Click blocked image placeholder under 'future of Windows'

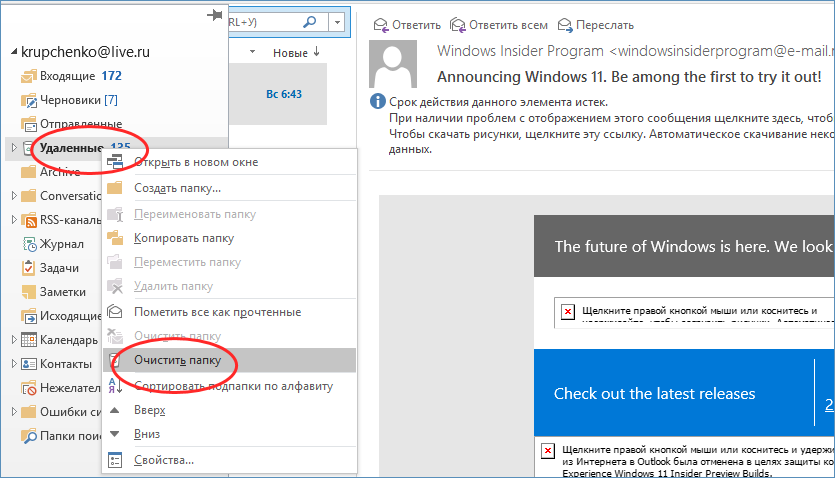[568, 311]
